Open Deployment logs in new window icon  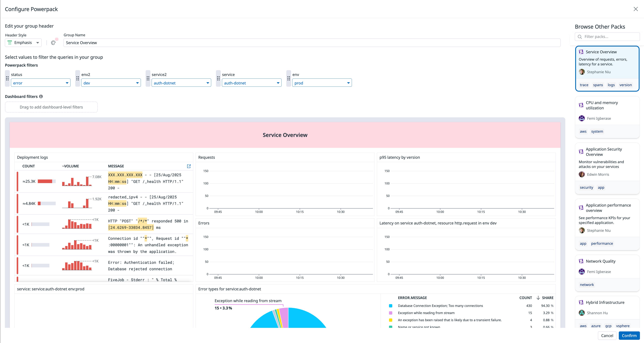tap(189, 166)
